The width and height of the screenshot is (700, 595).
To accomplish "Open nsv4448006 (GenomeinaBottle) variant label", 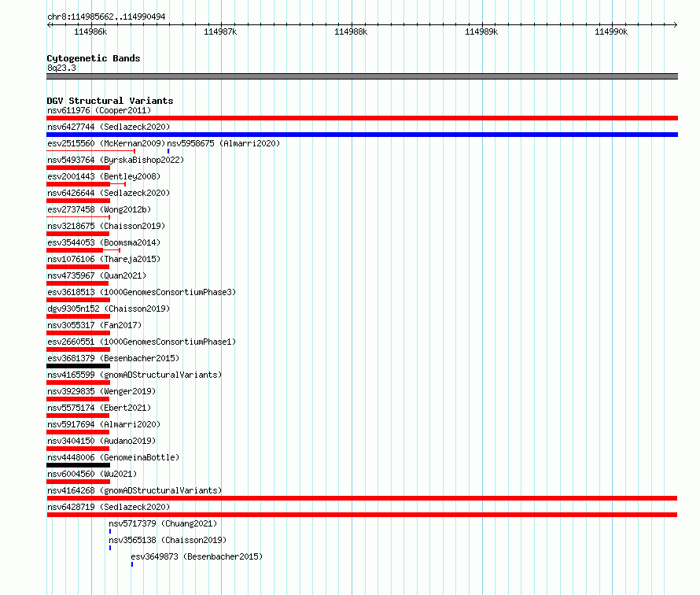I will tap(113, 457).
